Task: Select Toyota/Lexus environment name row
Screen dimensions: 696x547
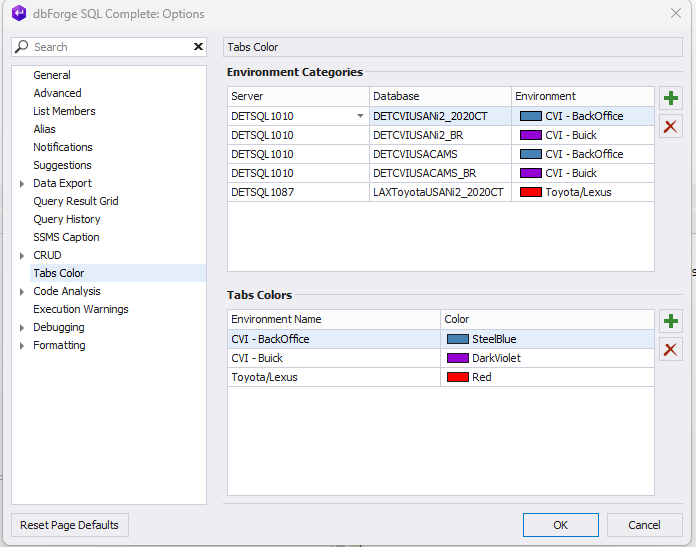Action: (x=334, y=377)
